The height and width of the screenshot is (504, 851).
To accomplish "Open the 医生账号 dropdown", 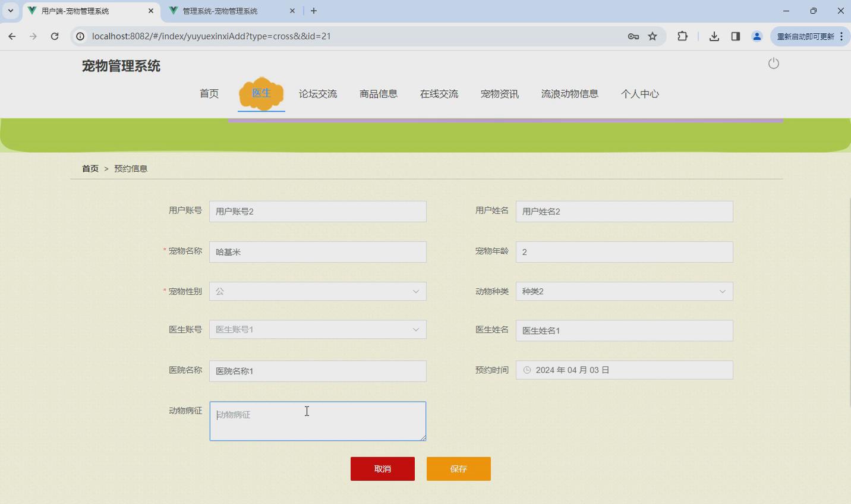I will [x=415, y=329].
